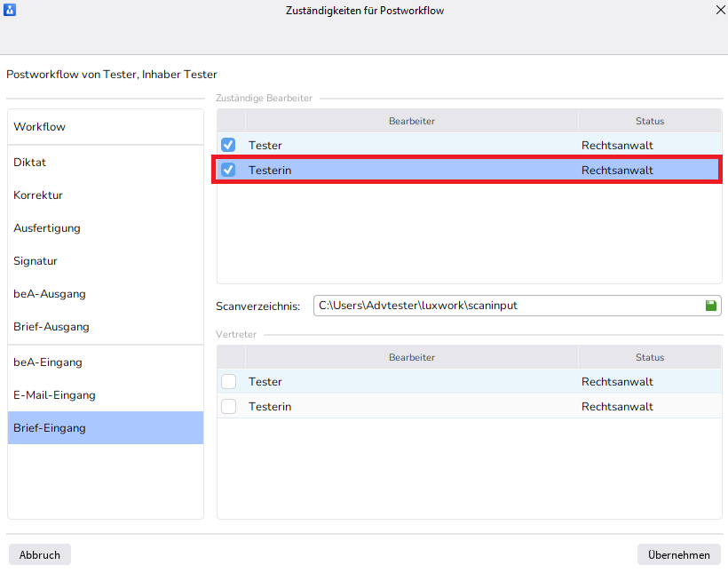Uncheck the Testerin checkbox under Zuständige Bearbeiter

coord(228,170)
